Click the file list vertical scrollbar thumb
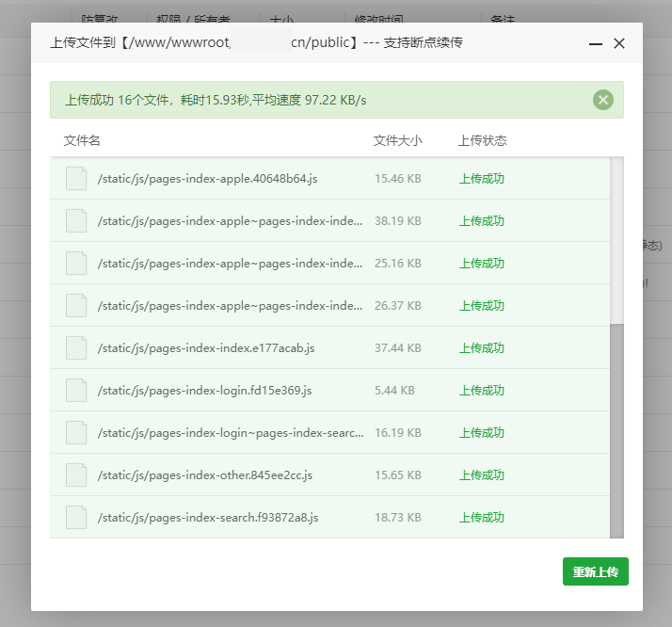 [616, 428]
